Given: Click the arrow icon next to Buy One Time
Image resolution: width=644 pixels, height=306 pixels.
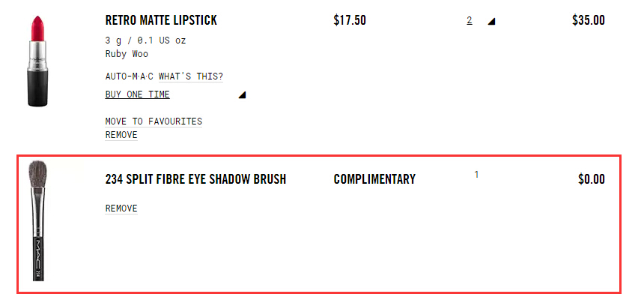Looking at the screenshot, I should click(x=242, y=95).
